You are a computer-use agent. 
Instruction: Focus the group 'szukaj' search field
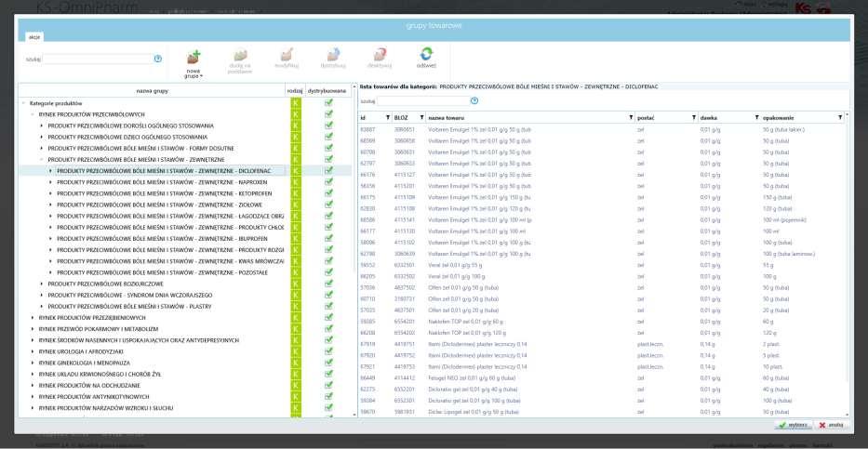(x=97, y=59)
